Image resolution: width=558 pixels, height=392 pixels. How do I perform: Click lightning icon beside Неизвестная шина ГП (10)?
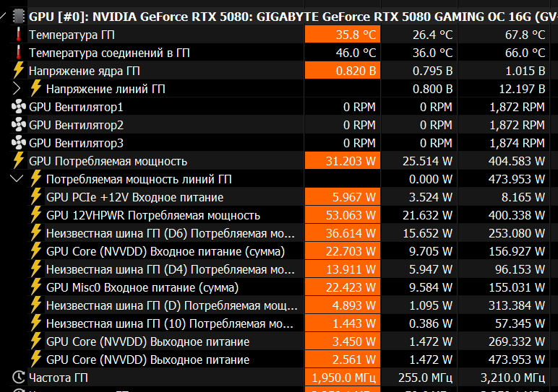pos(36,323)
